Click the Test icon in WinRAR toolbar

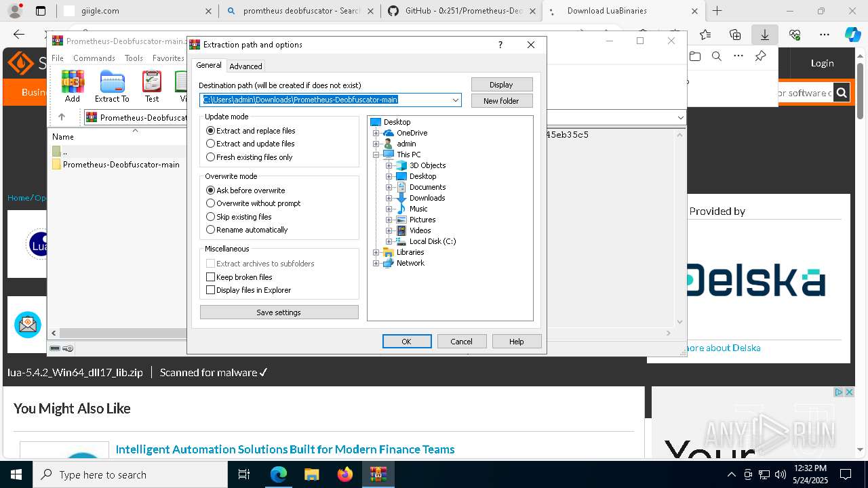[x=152, y=86]
